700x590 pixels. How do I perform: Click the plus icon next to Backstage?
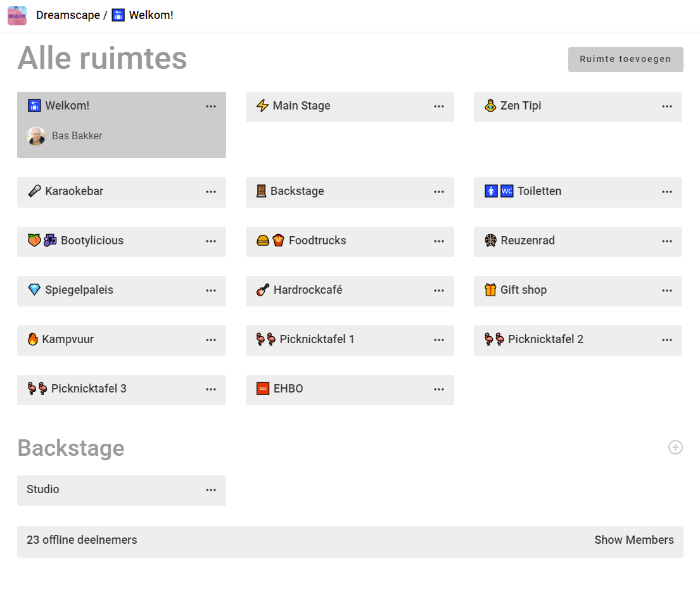[x=675, y=448]
